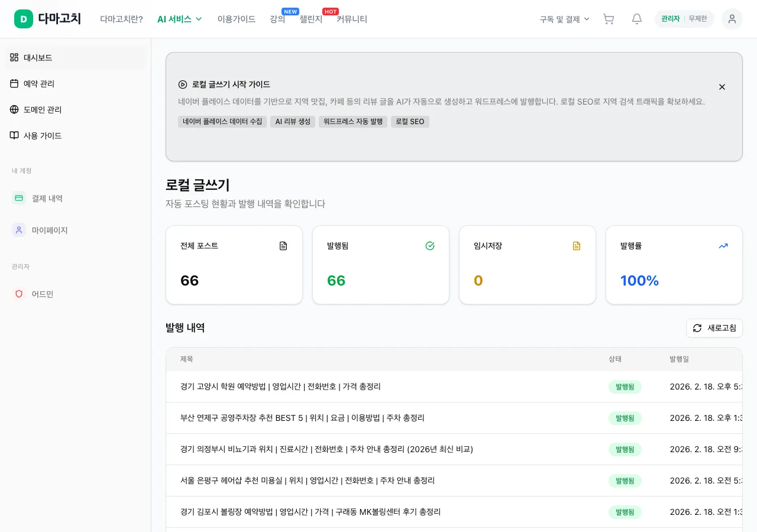Click the 다마고치 brand name
The image size is (757, 532).
(59, 19)
